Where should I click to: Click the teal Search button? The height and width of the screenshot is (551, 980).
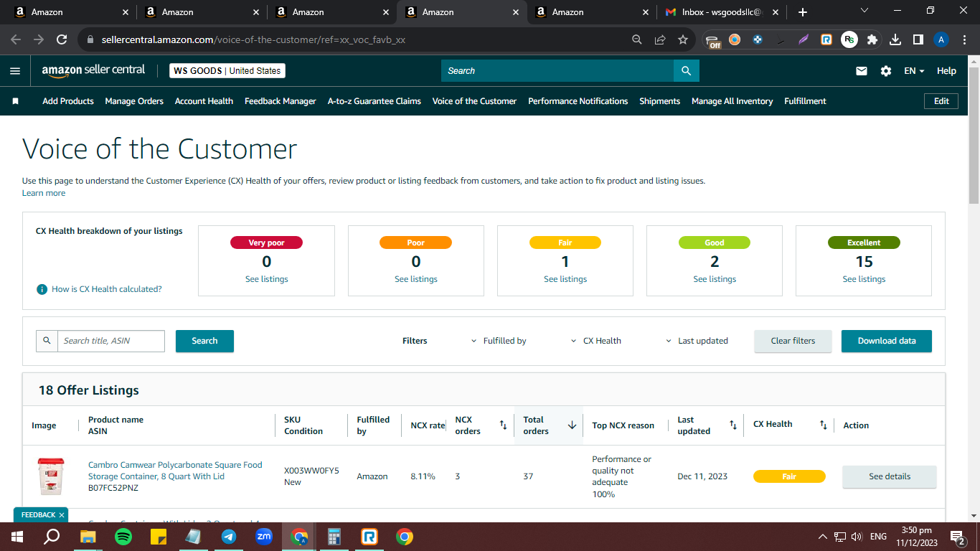coord(204,341)
